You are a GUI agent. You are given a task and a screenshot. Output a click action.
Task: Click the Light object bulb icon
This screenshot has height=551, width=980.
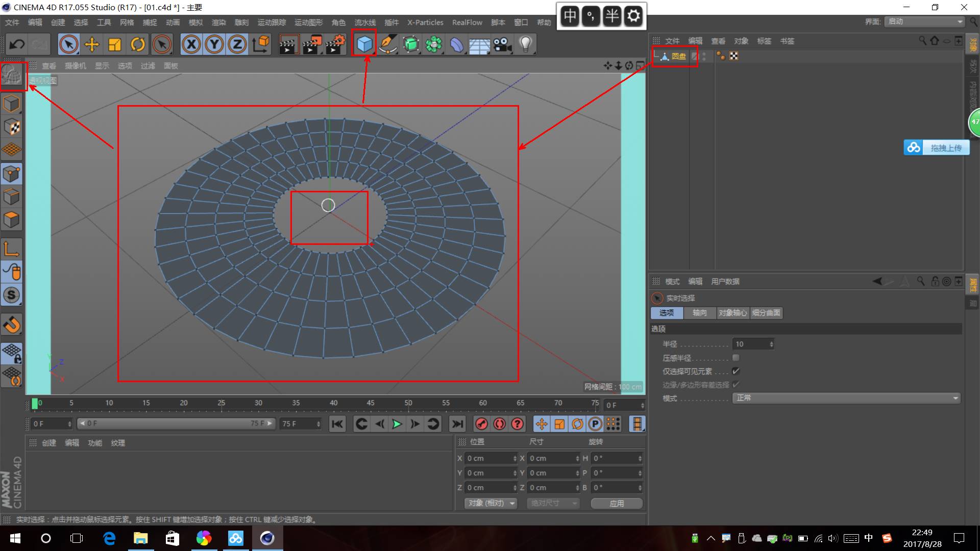(x=526, y=44)
